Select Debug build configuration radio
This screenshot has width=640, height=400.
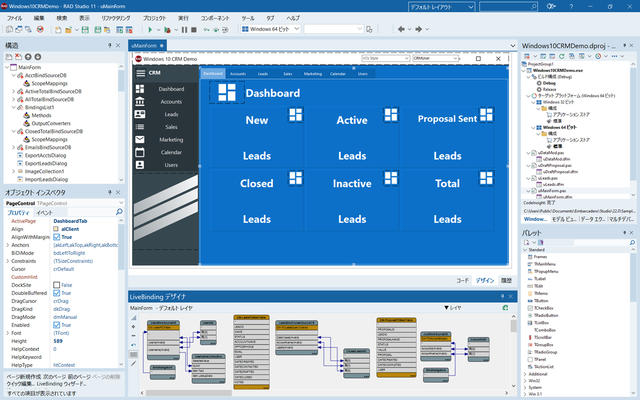539,83
